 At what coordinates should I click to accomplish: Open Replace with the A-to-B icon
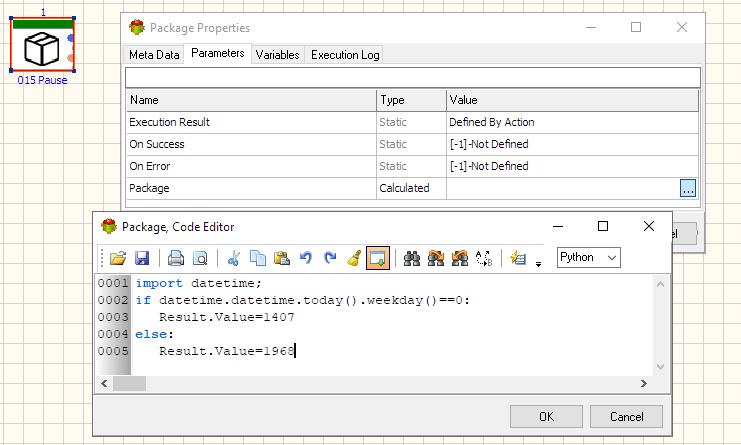pos(484,258)
